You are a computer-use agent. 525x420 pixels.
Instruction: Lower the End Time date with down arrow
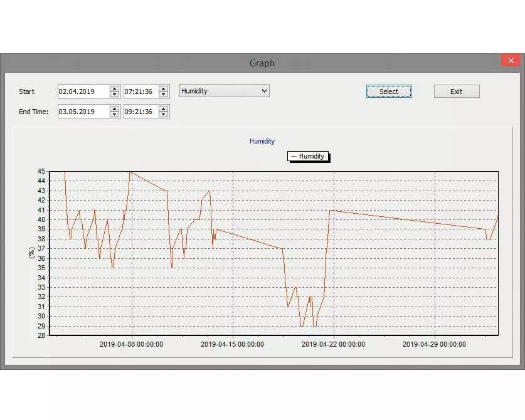(114, 114)
